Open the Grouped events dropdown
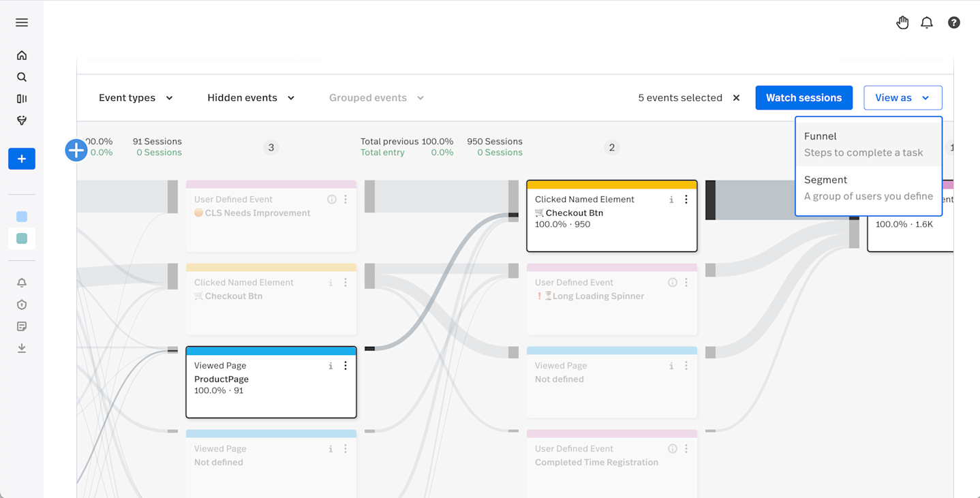Screen dimensions: 980x498 click(376, 97)
